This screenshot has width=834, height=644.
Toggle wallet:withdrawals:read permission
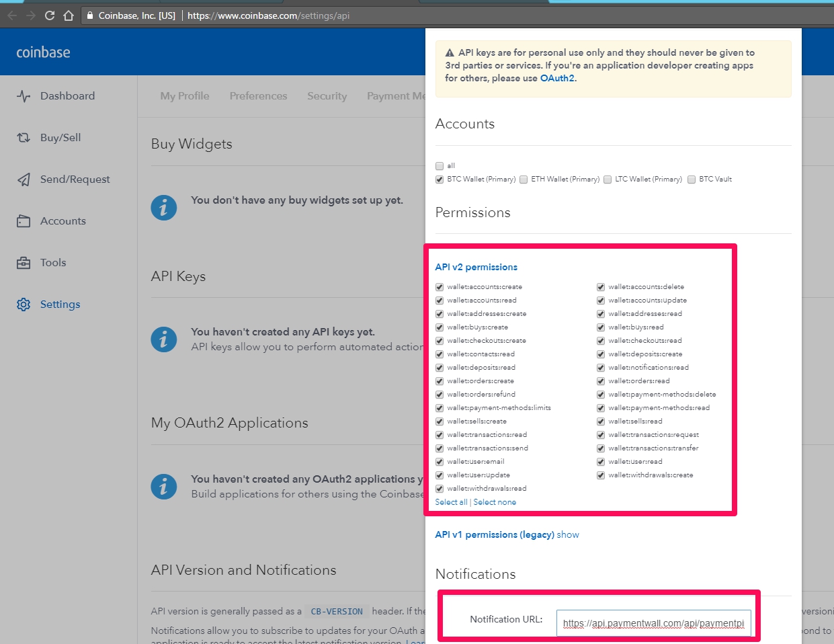pyautogui.click(x=440, y=489)
